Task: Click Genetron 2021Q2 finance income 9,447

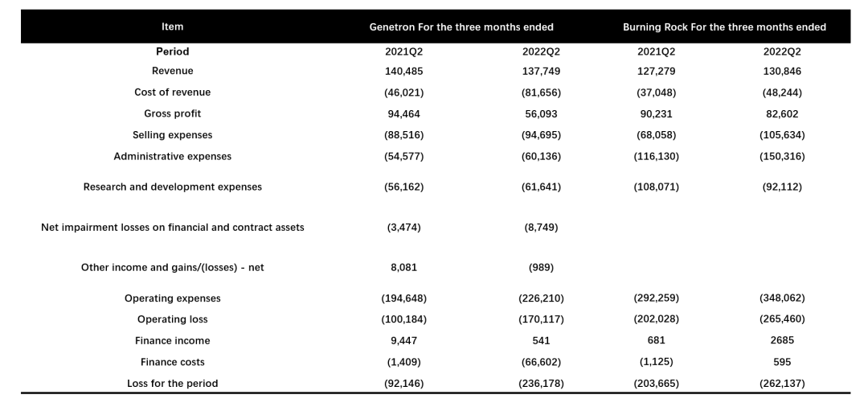Action: pos(403,341)
